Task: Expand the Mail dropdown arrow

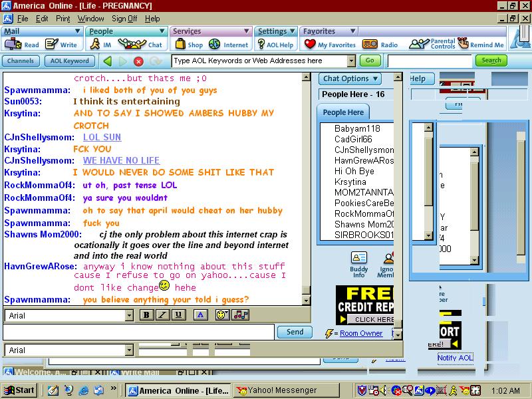Action: (x=77, y=31)
